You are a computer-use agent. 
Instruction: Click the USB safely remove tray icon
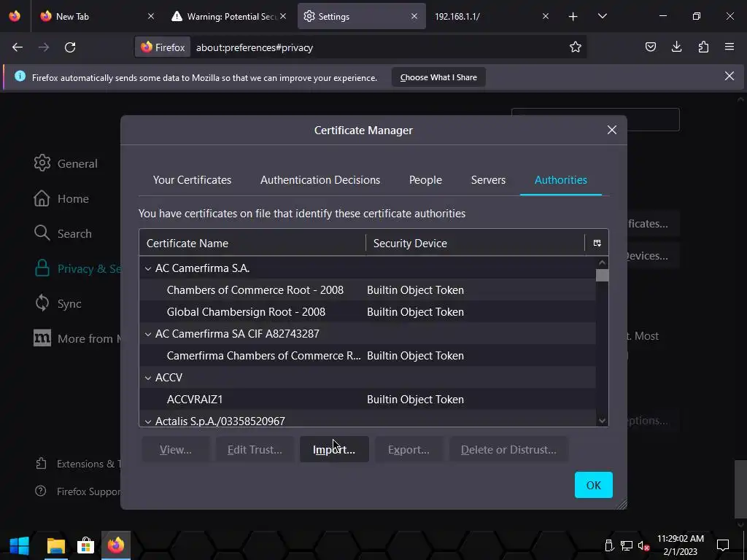tap(609, 545)
